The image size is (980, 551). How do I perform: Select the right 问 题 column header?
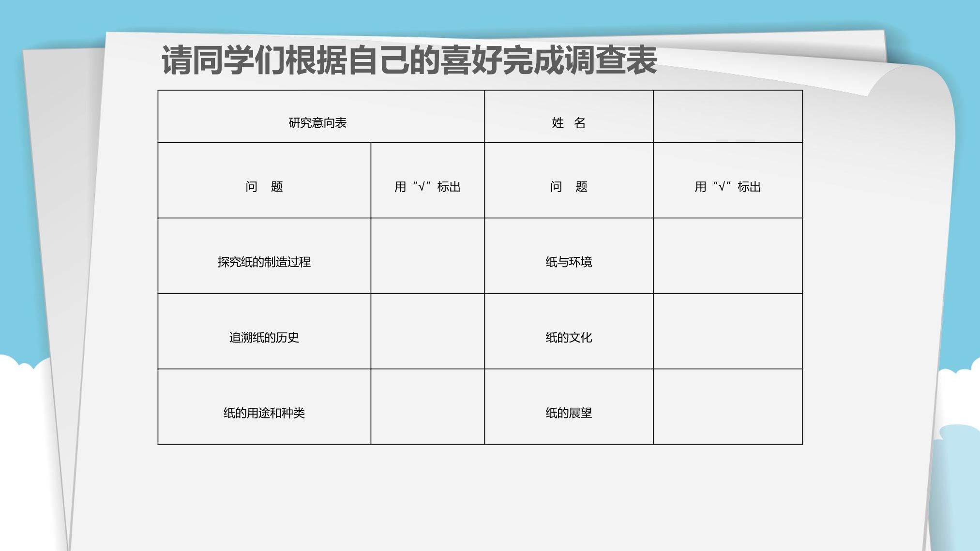tap(569, 180)
